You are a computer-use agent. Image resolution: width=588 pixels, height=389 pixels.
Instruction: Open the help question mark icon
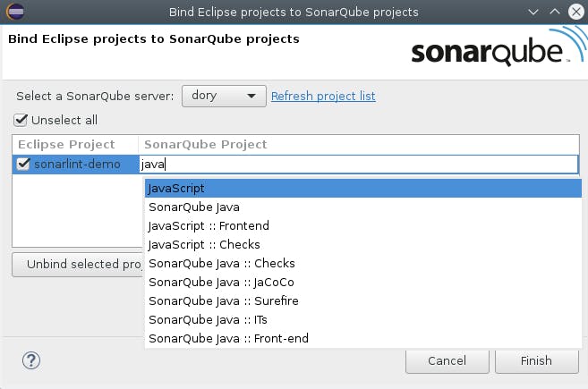(x=31, y=360)
